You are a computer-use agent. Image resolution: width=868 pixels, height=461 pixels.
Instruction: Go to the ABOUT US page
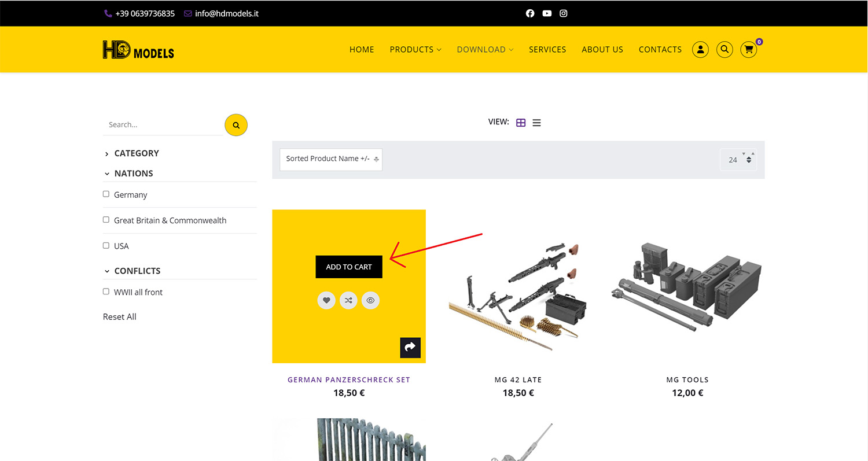[602, 50]
